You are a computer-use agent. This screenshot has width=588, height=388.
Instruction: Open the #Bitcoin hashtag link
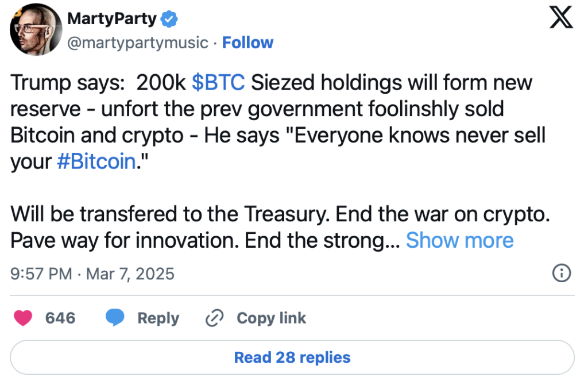point(96,162)
